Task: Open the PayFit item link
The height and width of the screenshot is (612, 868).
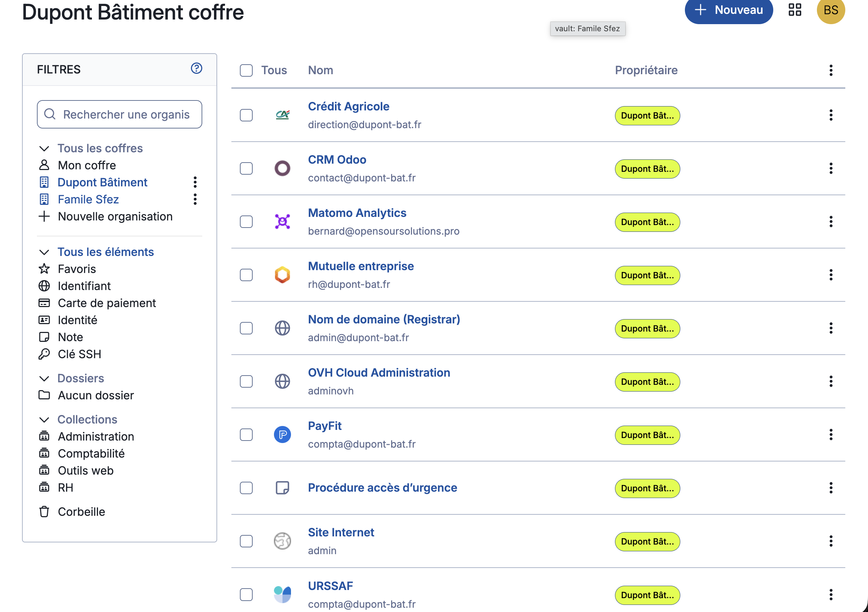Action: (x=324, y=426)
